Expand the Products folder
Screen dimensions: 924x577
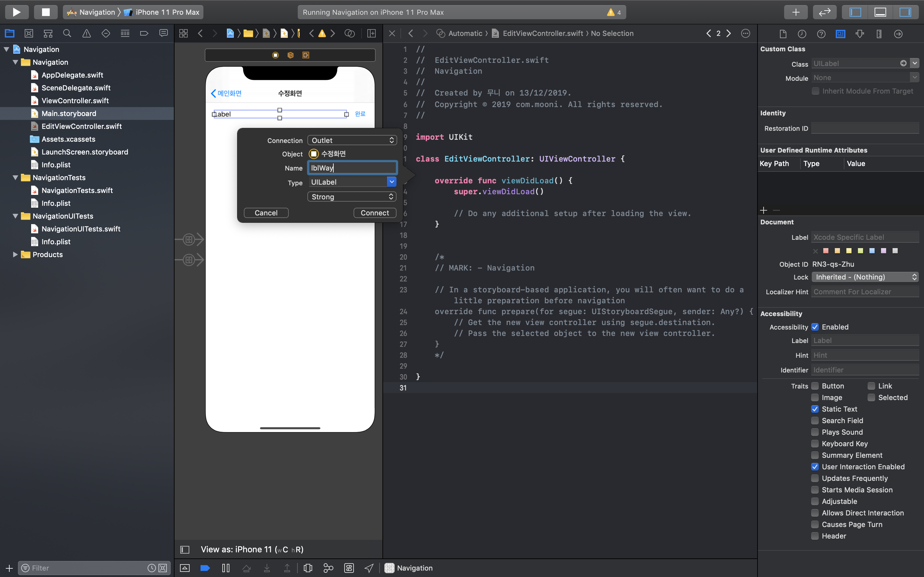[x=15, y=255]
